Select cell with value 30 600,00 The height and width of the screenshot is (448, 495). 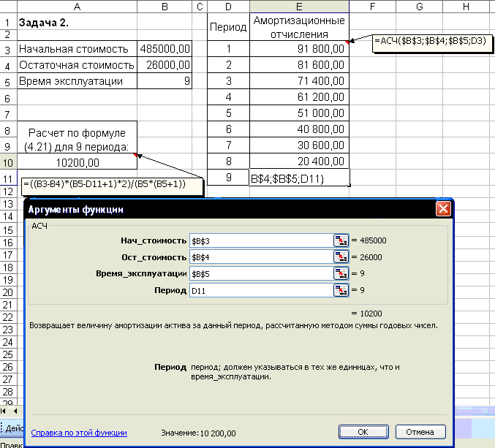click(299, 145)
